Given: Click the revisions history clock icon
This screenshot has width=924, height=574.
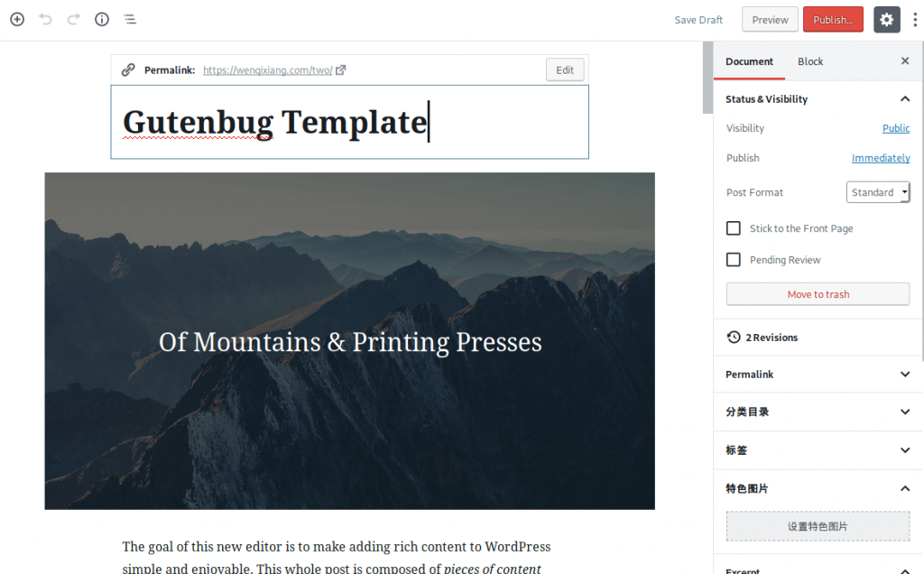Looking at the screenshot, I should (734, 338).
